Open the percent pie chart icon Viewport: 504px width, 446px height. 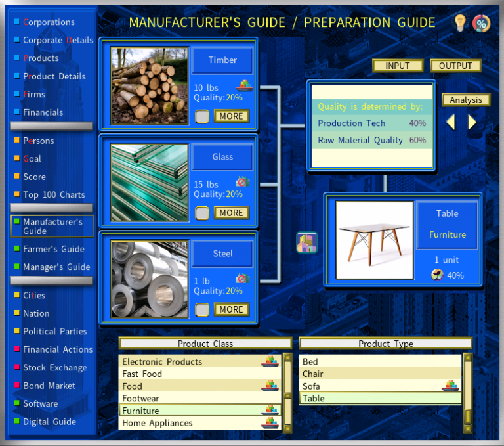(x=481, y=23)
